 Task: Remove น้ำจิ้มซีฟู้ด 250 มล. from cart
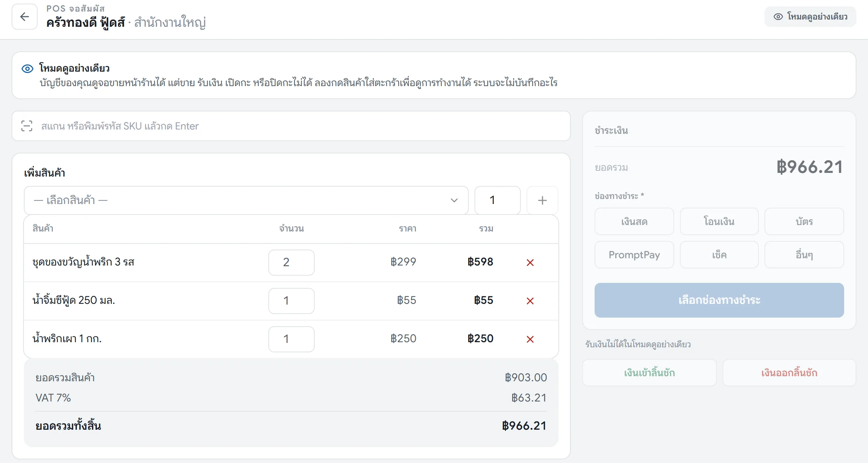(x=530, y=301)
